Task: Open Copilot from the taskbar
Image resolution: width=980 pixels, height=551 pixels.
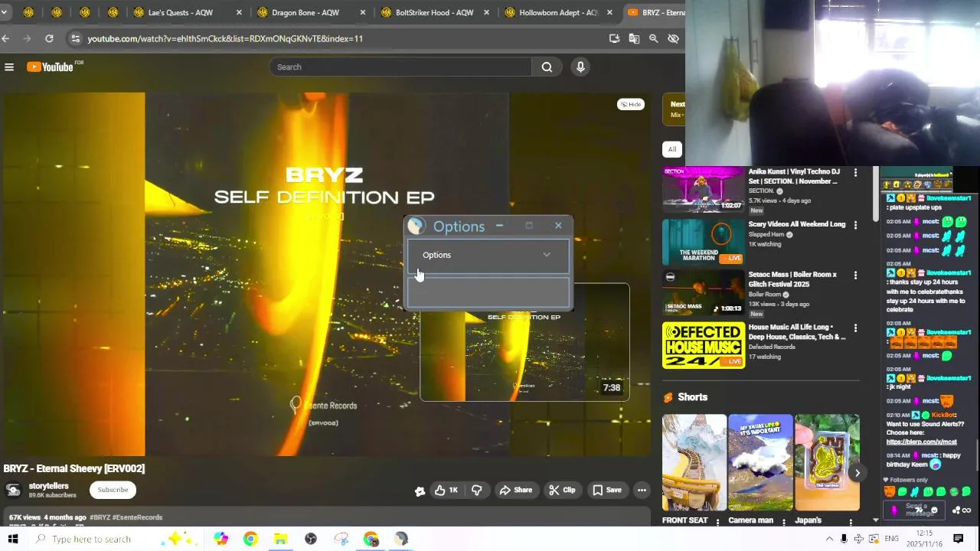Action: pos(220,539)
